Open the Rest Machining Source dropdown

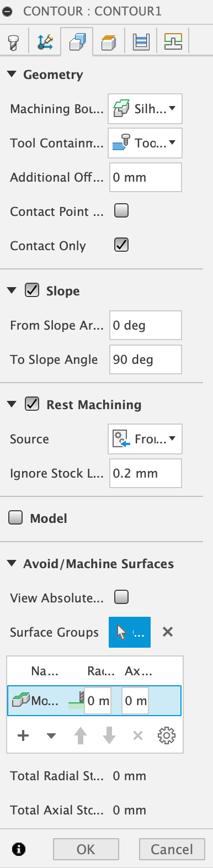pos(145,439)
